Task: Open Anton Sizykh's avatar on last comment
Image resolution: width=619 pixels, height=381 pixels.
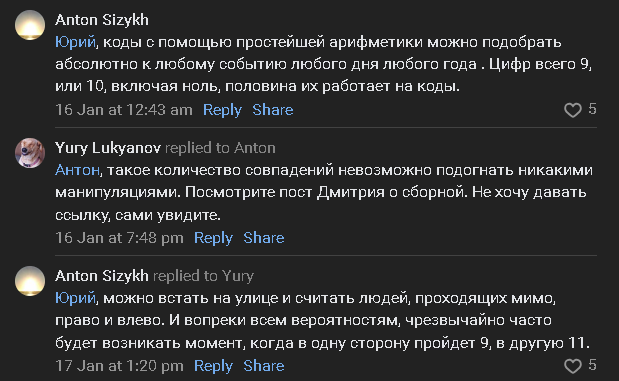Action: pos(30,281)
